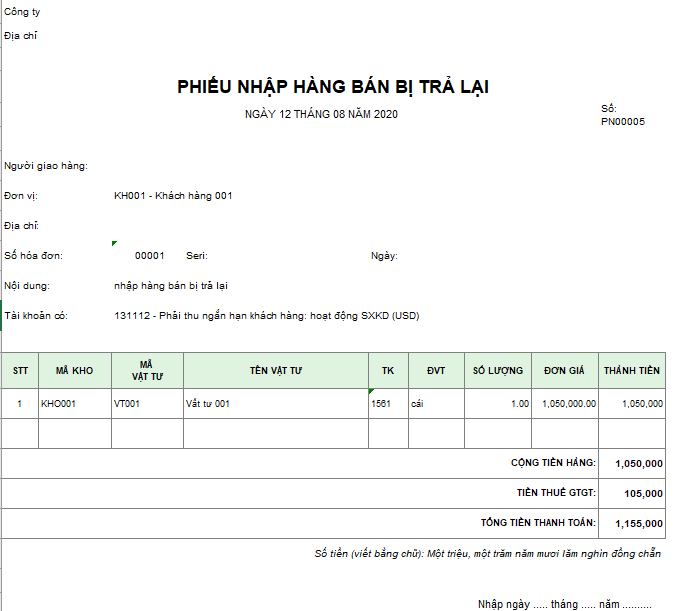675x611 pixels.
Task: Select warehouse code KHO001 cell
Action: 58,404
